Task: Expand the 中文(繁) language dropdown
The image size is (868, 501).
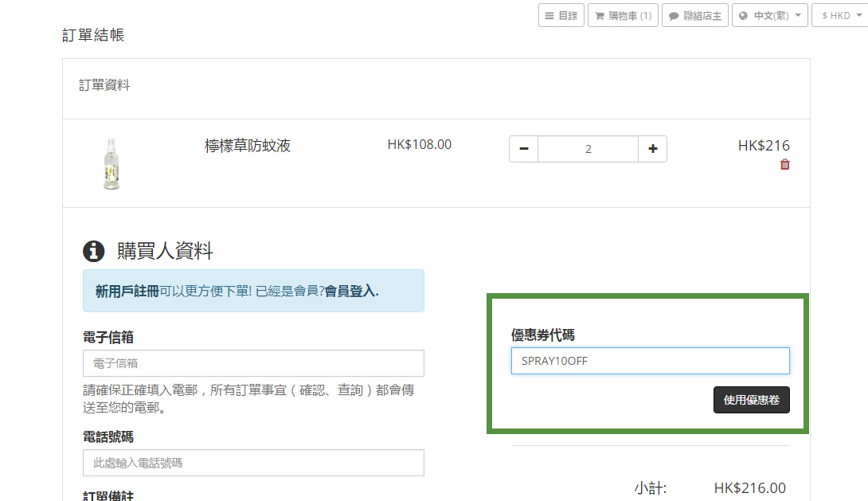Action: (770, 15)
